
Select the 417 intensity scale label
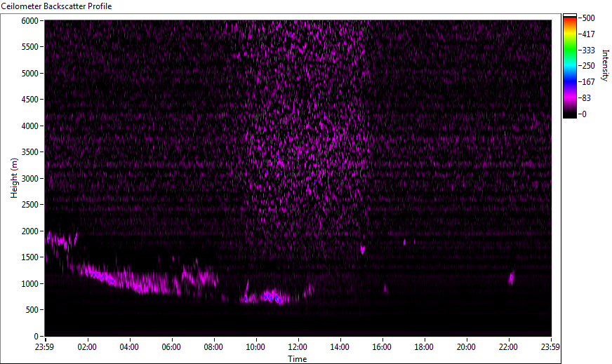click(588, 34)
